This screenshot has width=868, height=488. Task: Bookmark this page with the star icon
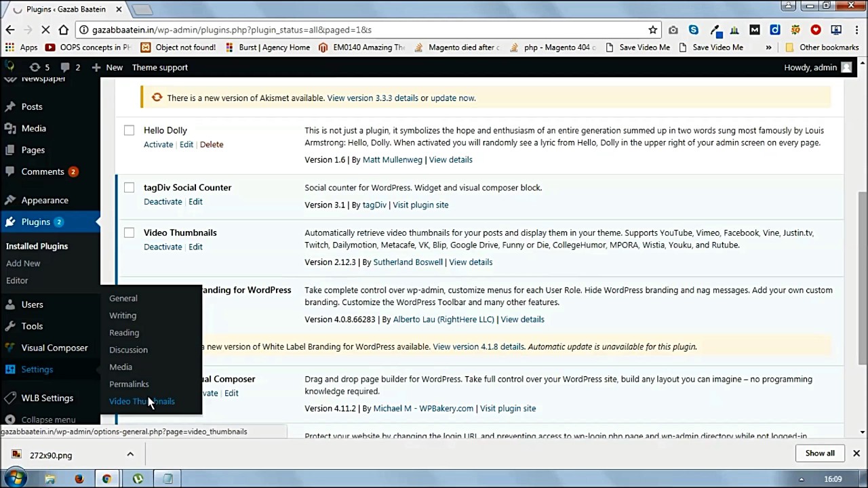click(x=652, y=30)
